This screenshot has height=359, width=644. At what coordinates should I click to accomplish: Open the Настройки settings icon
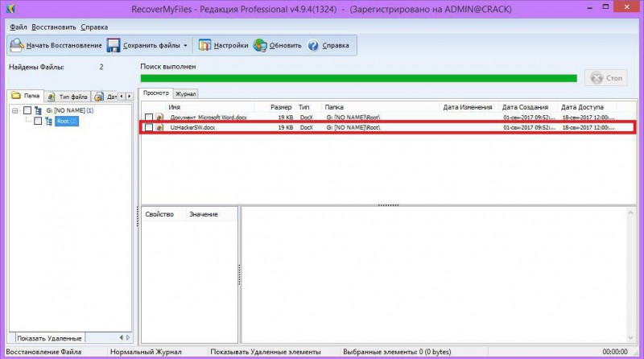(204, 45)
